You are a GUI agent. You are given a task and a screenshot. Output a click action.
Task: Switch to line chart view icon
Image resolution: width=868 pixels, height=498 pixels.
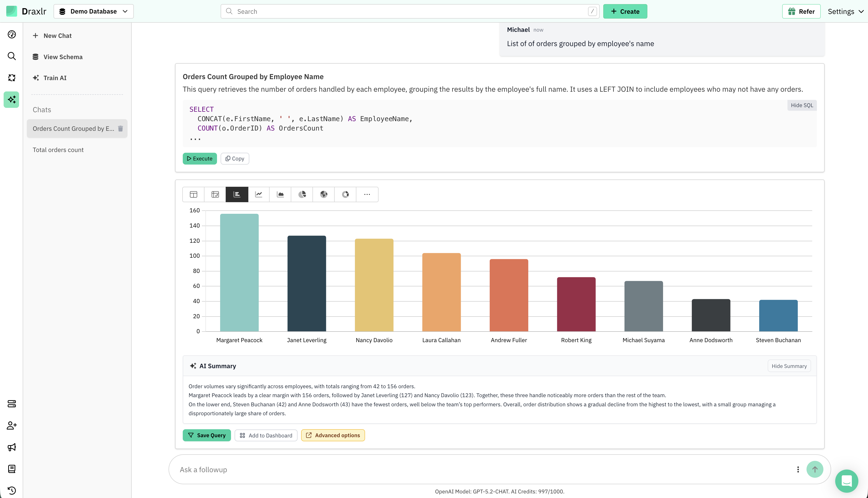(259, 194)
